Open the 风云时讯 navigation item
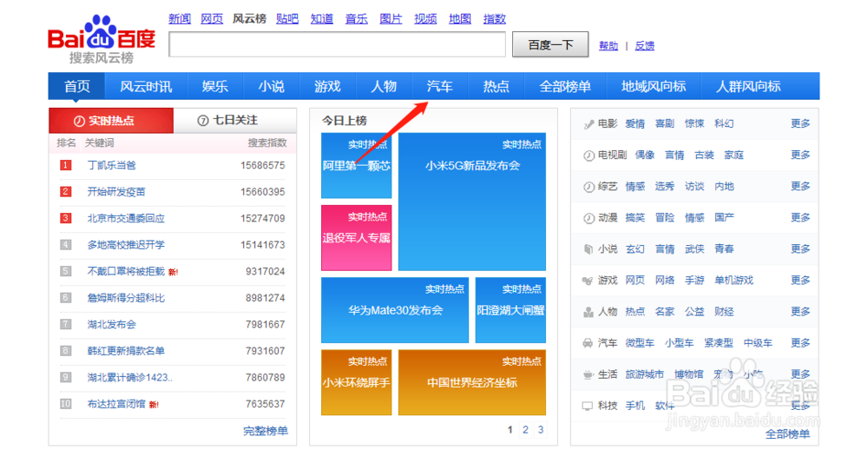Screen dimensions: 868x450 (x=146, y=87)
